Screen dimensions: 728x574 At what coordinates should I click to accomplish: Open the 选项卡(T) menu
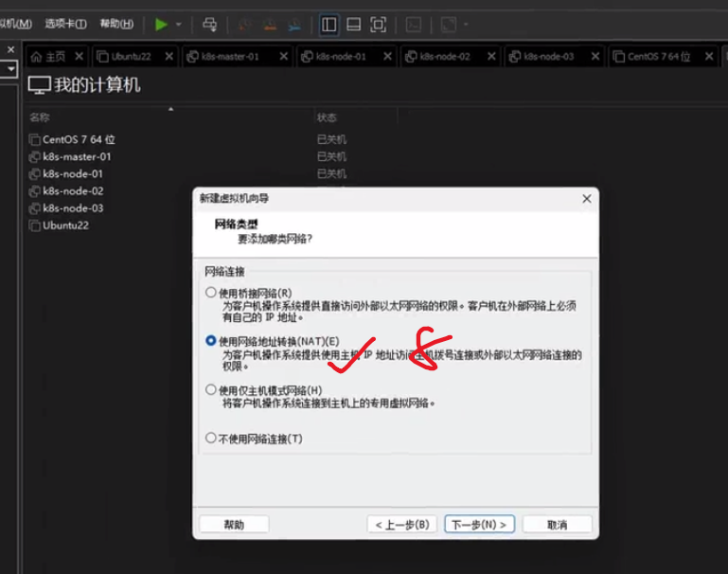coord(65,24)
